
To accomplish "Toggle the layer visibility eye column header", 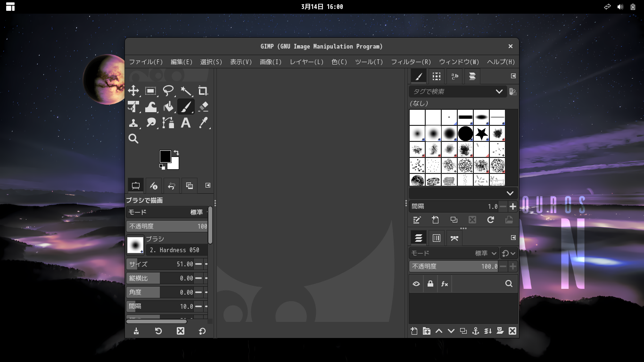I will (416, 284).
